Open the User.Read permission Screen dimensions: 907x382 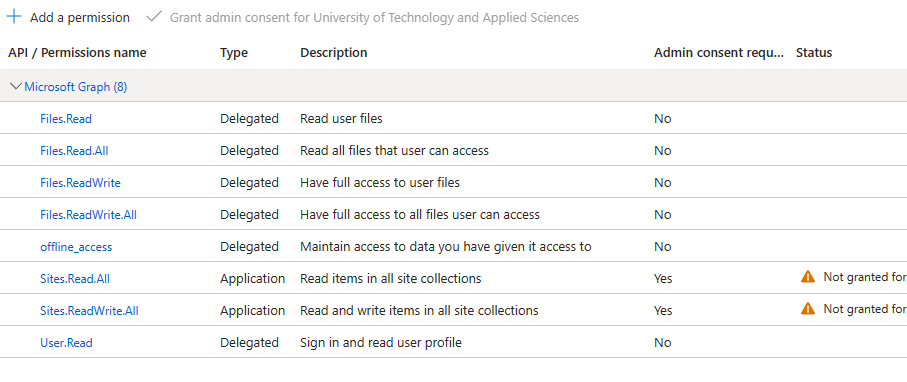tap(66, 343)
